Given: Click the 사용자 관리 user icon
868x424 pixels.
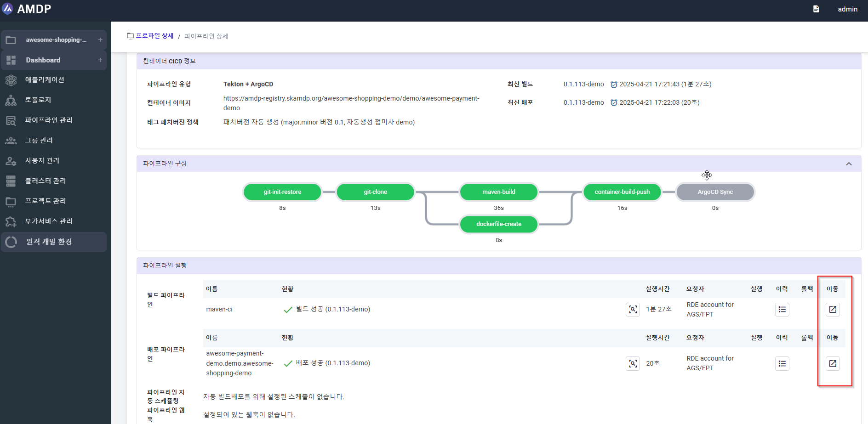Looking at the screenshot, I should [x=11, y=161].
